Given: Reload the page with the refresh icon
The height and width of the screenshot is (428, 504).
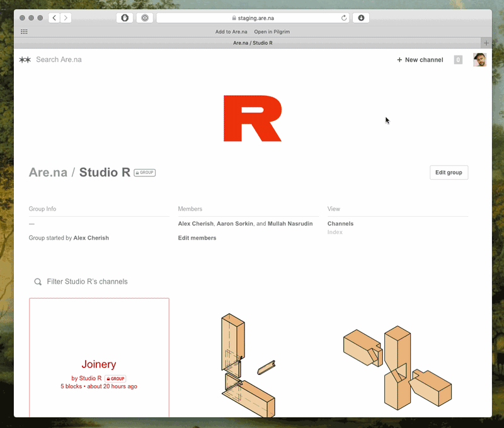Looking at the screenshot, I should tap(343, 18).
